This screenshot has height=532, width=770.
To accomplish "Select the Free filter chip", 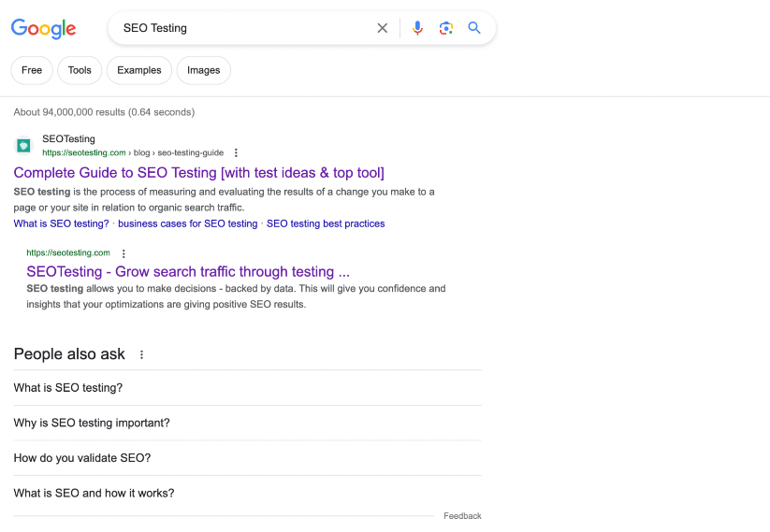I will click(x=32, y=70).
